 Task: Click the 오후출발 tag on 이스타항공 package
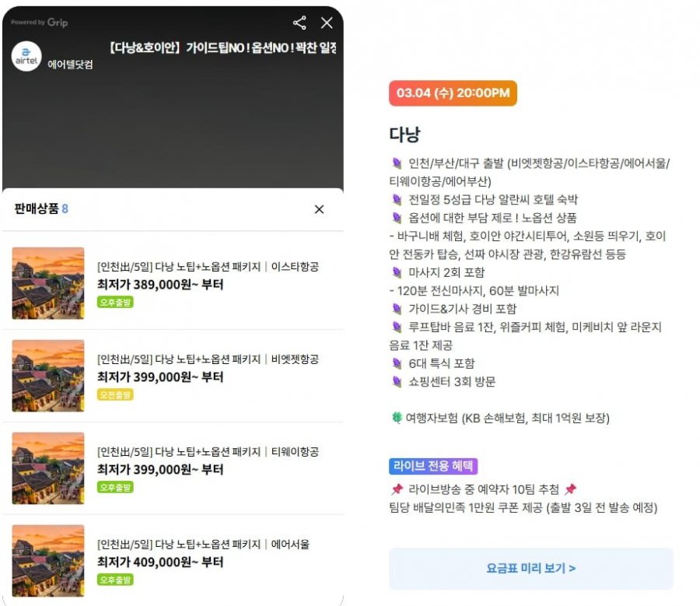pyautogui.click(x=115, y=302)
